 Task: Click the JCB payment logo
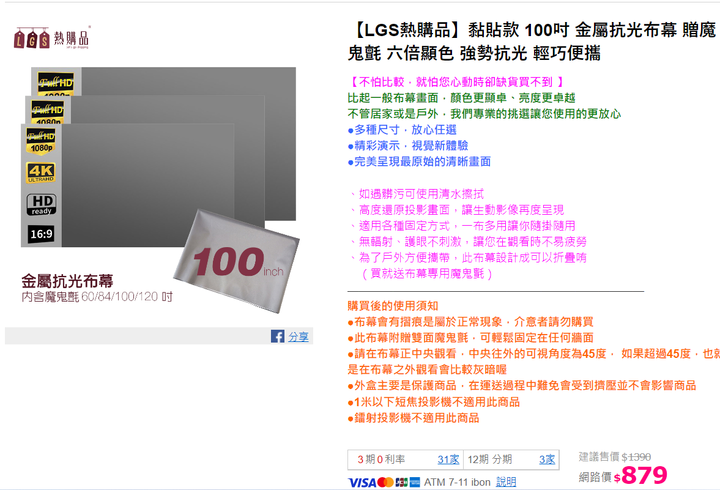(x=402, y=483)
